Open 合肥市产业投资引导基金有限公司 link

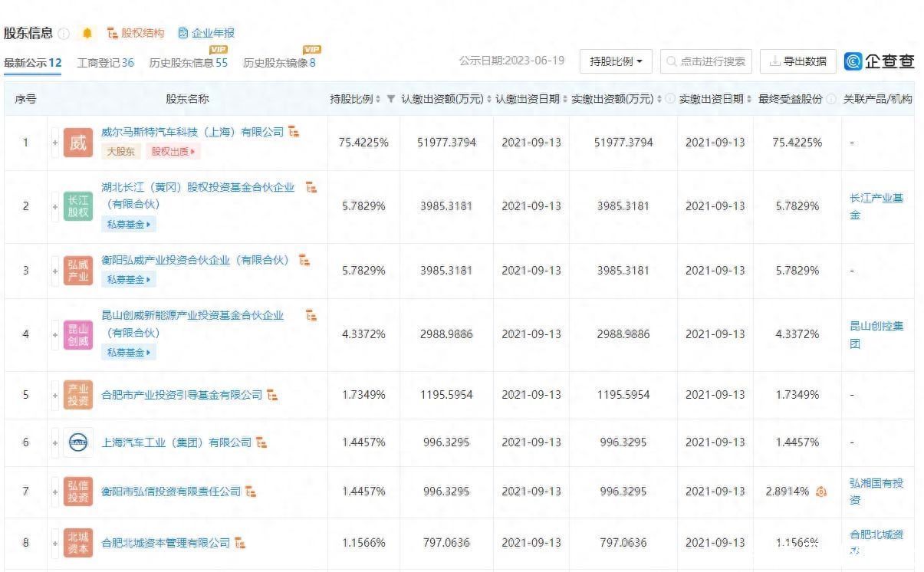click(x=182, y=395)
